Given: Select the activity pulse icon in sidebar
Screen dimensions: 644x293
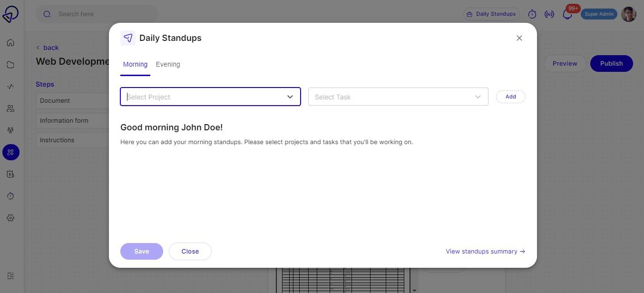Looking at the screenshot, I should click(10, 86).
